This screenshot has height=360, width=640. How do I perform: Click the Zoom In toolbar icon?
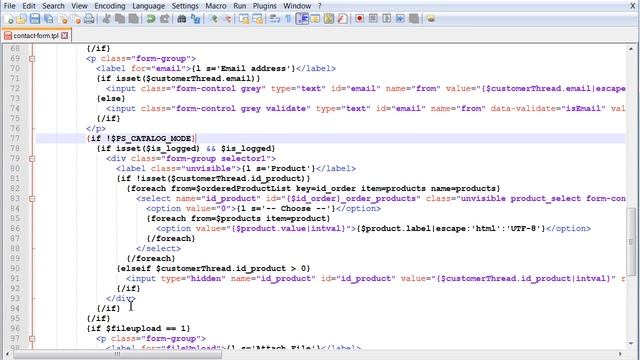pos(213,19)
